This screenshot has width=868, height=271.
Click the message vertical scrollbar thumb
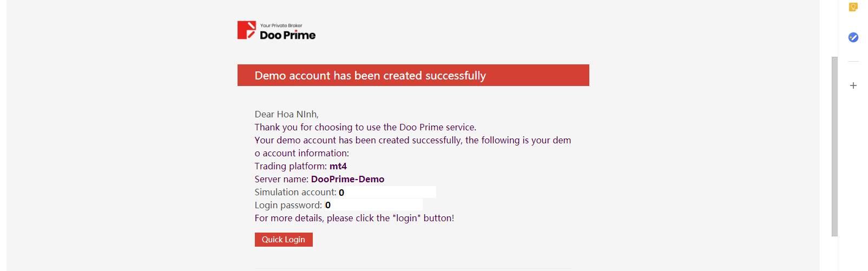point(834,147)
